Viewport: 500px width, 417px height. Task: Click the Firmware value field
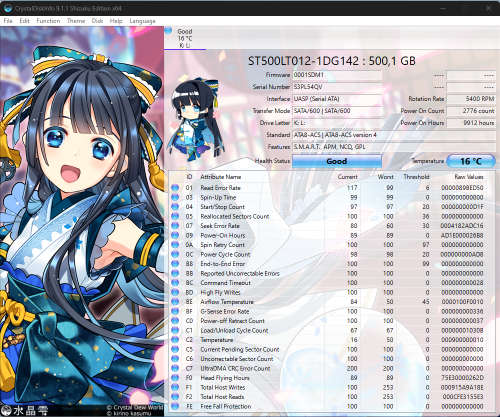(337, 75)
